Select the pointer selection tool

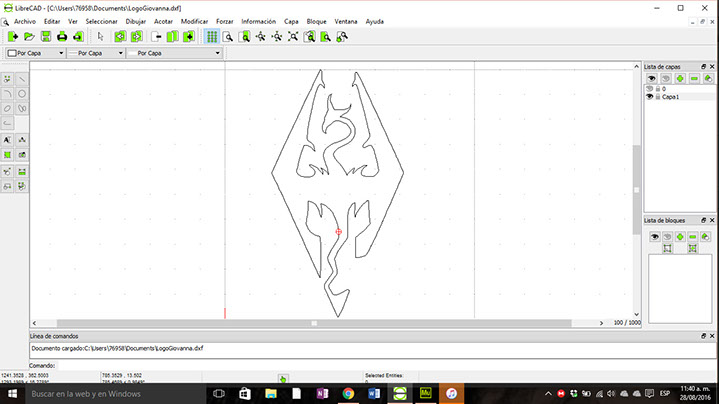(x=101, y=37)
